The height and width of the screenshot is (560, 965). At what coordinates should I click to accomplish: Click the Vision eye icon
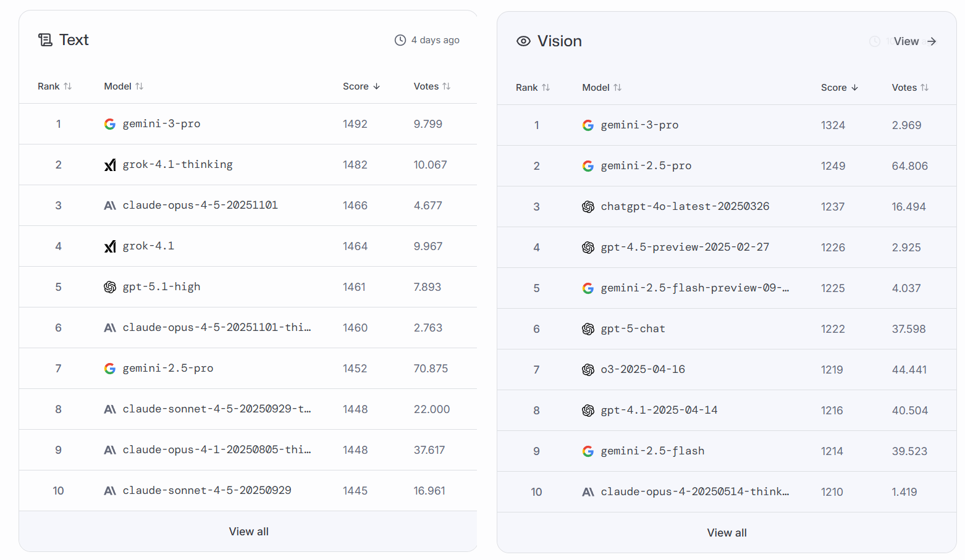point(523,41)
